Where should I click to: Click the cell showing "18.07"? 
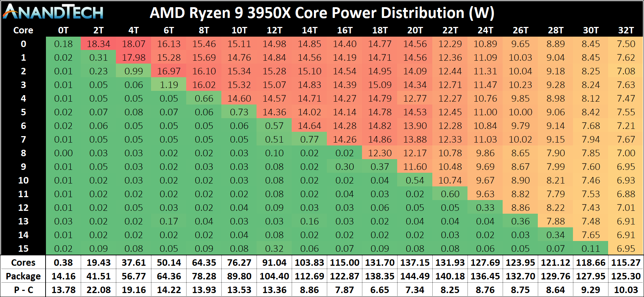[133, 44]
